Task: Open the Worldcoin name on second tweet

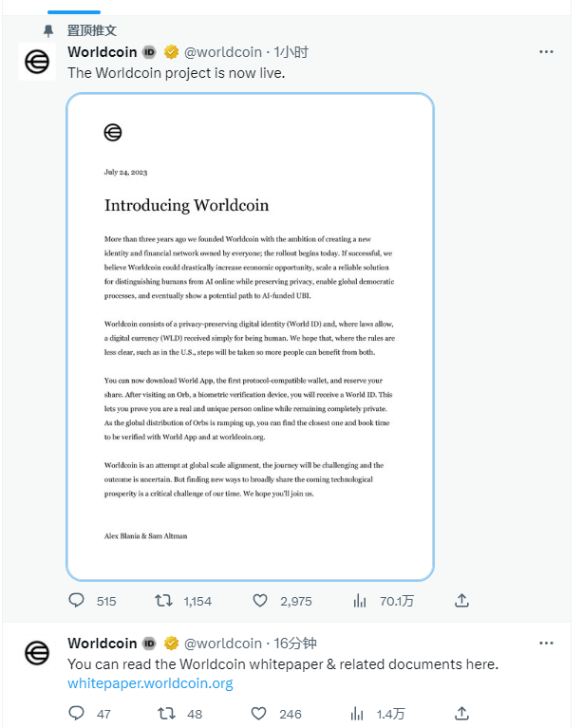Action: [103, 644]
